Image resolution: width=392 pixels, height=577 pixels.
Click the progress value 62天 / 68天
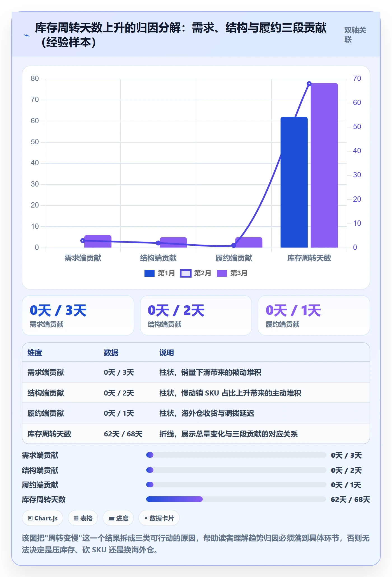pyautogui.click(x=350, y=499)
